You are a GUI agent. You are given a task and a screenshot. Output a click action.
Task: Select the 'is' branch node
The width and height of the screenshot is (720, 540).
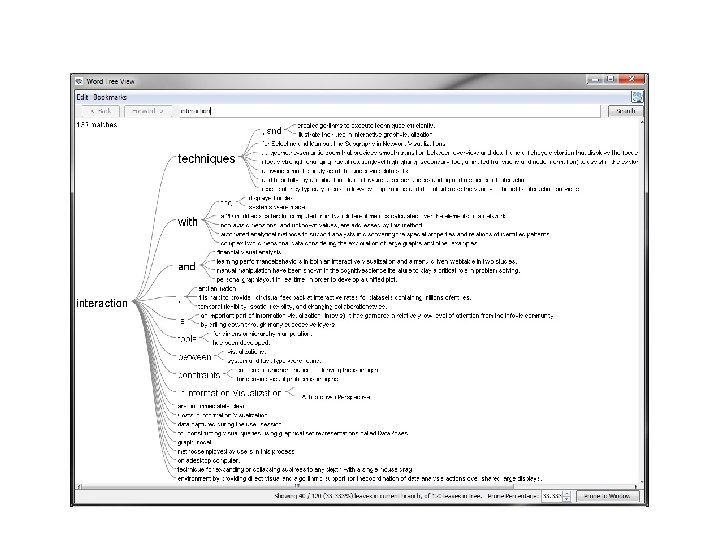182,321
